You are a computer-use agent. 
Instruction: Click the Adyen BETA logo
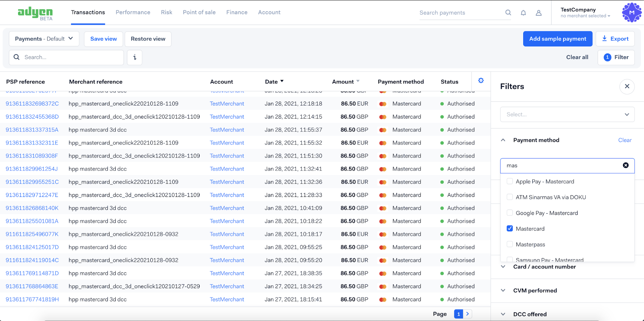[35, 14]
